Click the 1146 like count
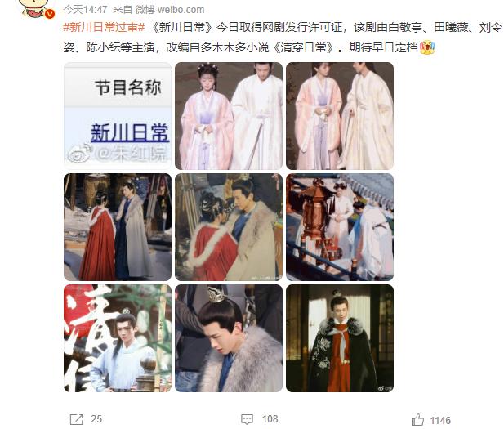 click(x=440, y=420)
